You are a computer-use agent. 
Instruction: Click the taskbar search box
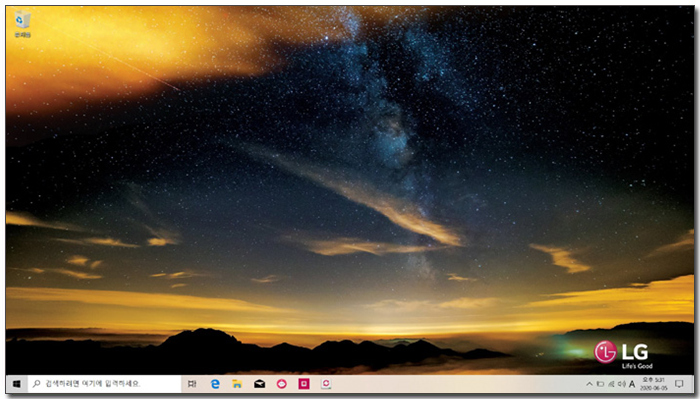click(x=104, y=384)
